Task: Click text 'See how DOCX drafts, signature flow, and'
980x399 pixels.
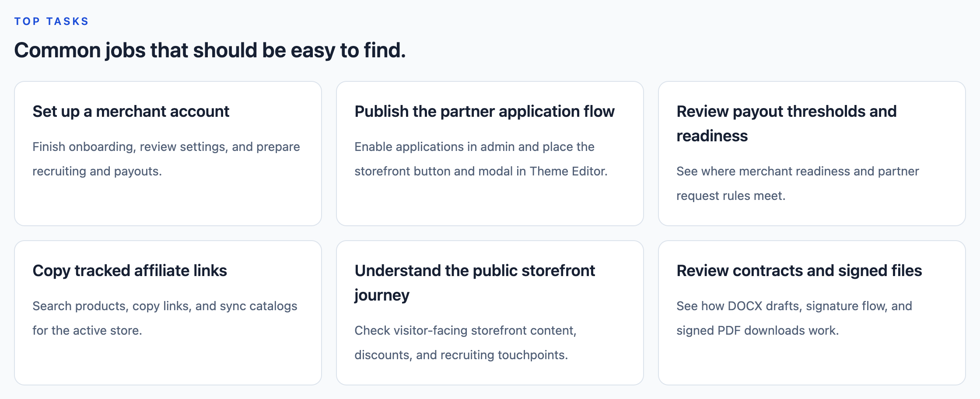Action: coord(794,306)
